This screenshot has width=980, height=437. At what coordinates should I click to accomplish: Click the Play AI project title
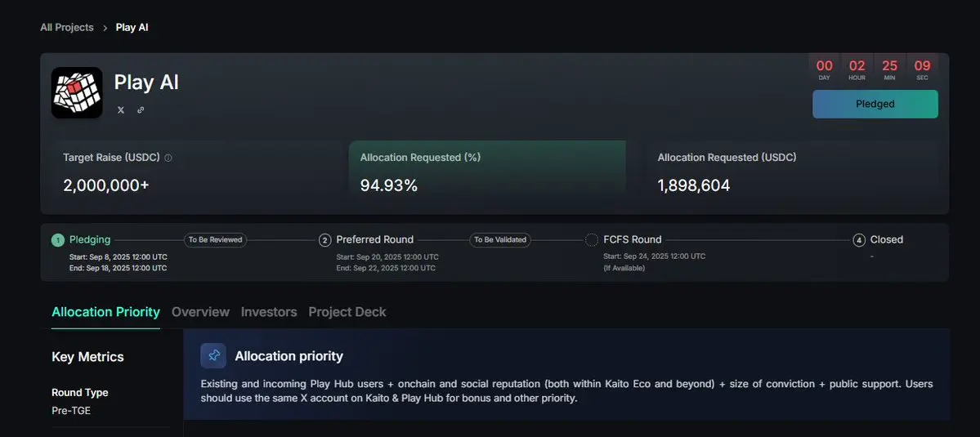point(146,82)
